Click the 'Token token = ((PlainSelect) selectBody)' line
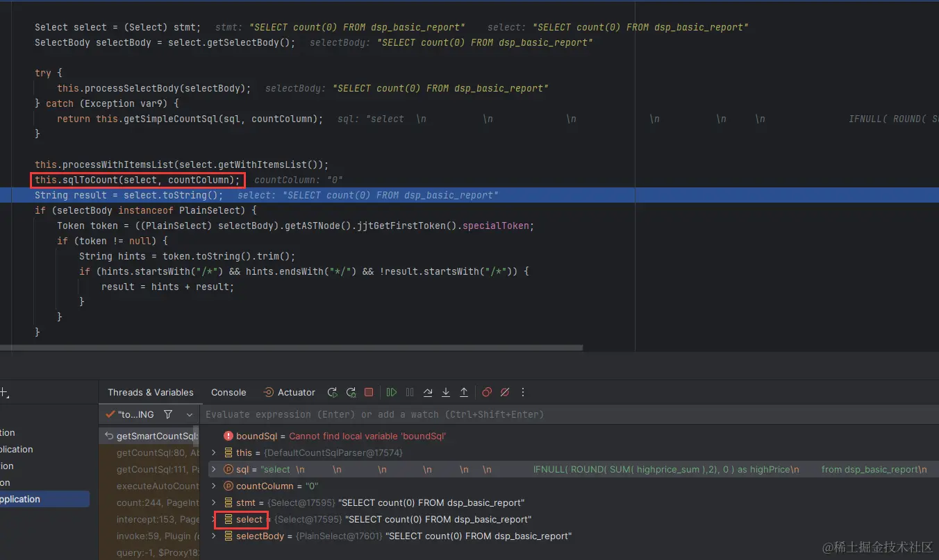 [296, 226]
